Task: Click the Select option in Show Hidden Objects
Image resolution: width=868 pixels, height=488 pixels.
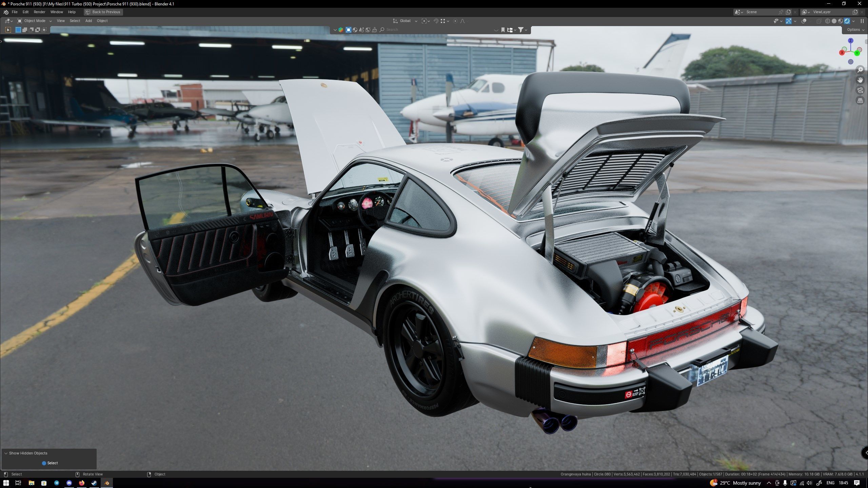Action: [50, 463]
